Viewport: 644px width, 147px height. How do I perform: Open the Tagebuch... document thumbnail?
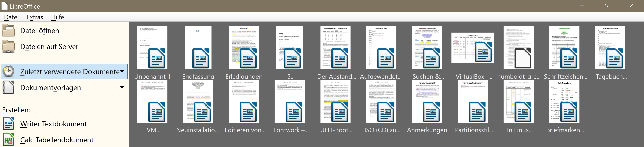[610, 48]
